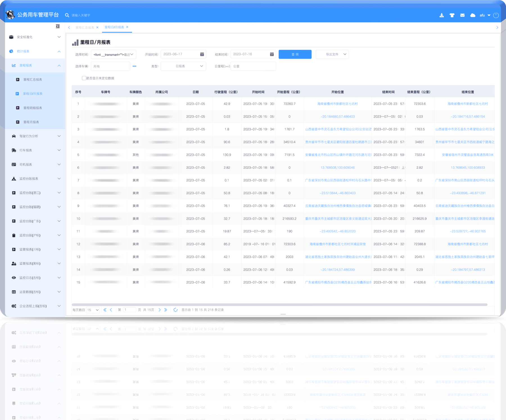Click the 开始时间 date field
Screen dimensions: 506x420
pyautogui.click(x=183, y=54)
